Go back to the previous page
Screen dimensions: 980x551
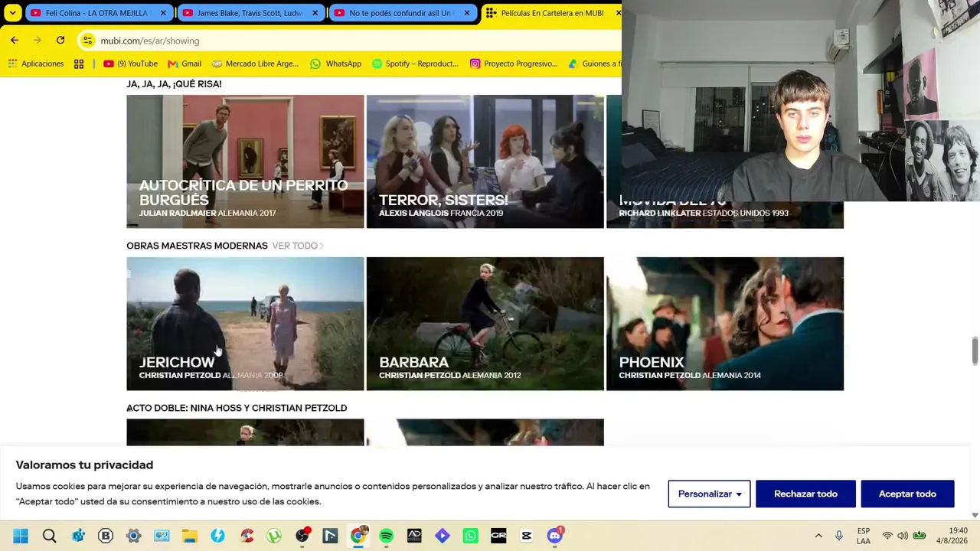coord(15,41)
